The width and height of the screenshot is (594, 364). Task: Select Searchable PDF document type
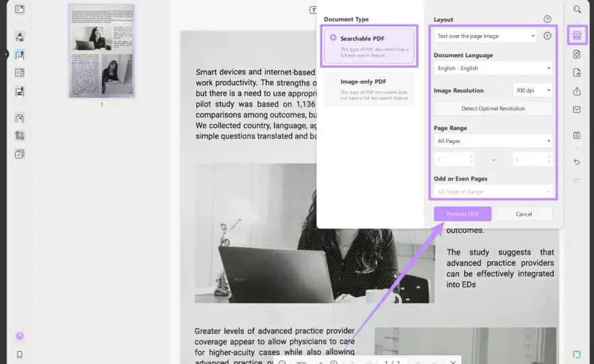pyautogui.click(x=369, y=46)
